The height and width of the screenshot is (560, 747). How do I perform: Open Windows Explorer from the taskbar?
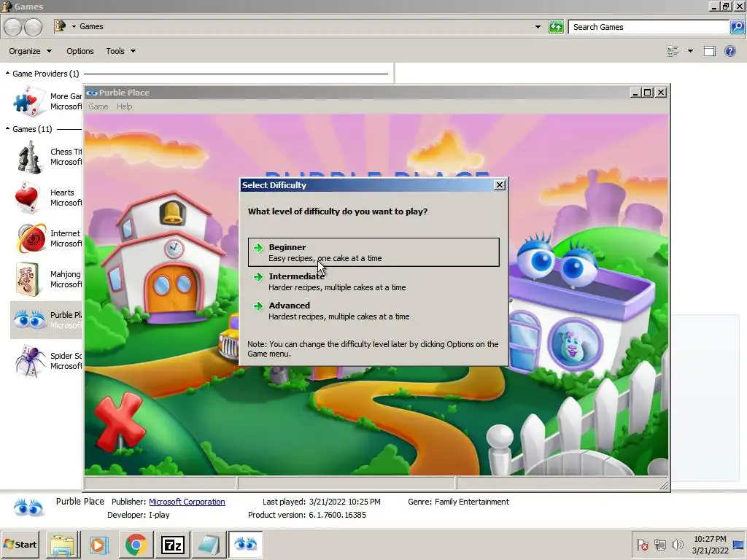(63, 544)
